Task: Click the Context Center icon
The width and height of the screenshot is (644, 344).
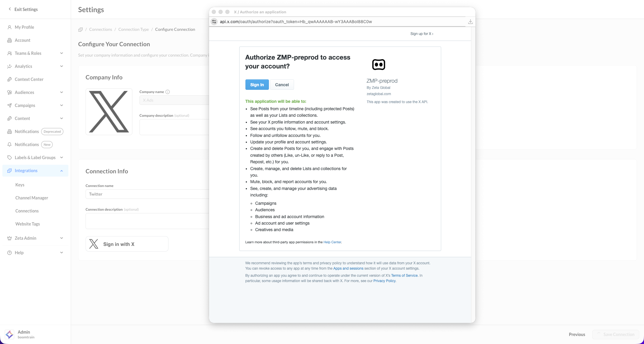Action: 9,79
